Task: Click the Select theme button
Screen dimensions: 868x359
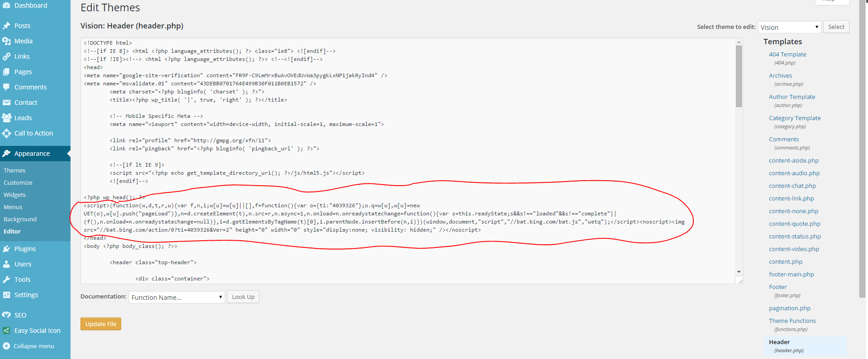Action: pyautogui.click(x=836, y=27)
